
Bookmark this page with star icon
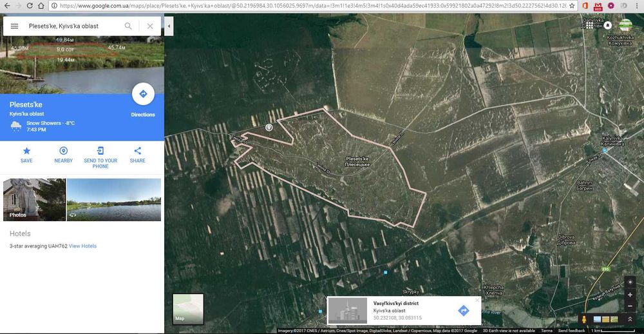coord(572,6)
